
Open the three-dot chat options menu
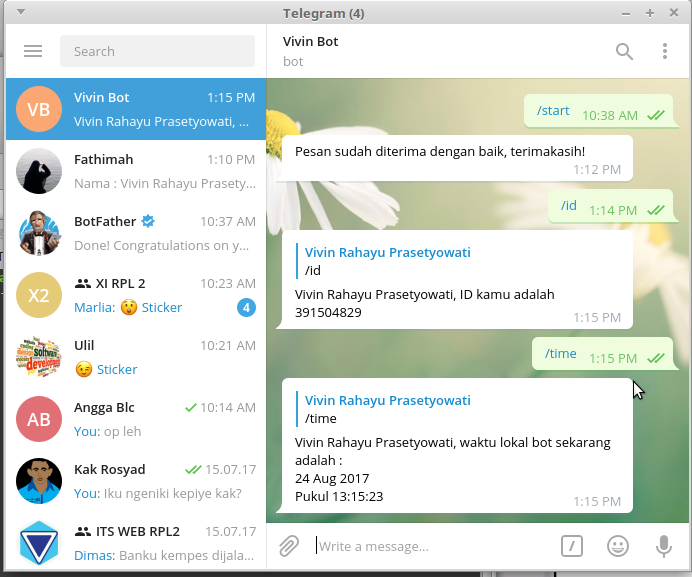tap(665, 51)
